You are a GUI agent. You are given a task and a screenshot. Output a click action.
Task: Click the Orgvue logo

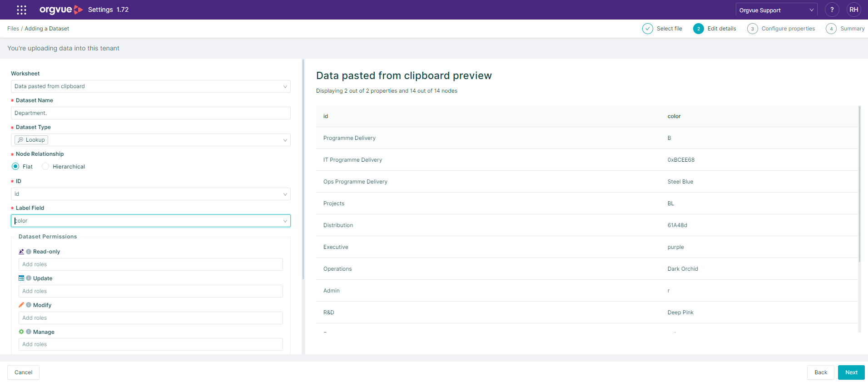pos(61,10)
